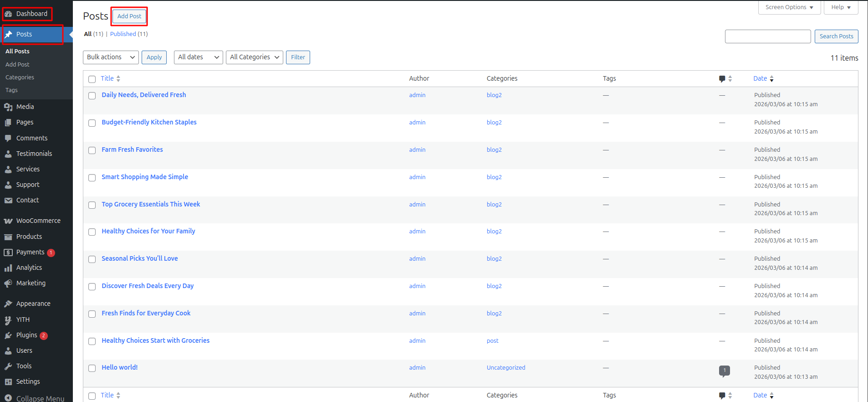The width and height of the screenshot is (868, 402).
Task: Open the Fresh Finds for Everyday Cook post
Action: pyautogui.click(x=146, y=313)
